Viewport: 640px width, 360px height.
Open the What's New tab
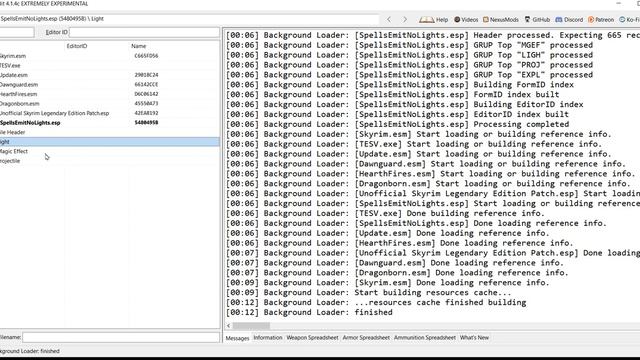474,338
